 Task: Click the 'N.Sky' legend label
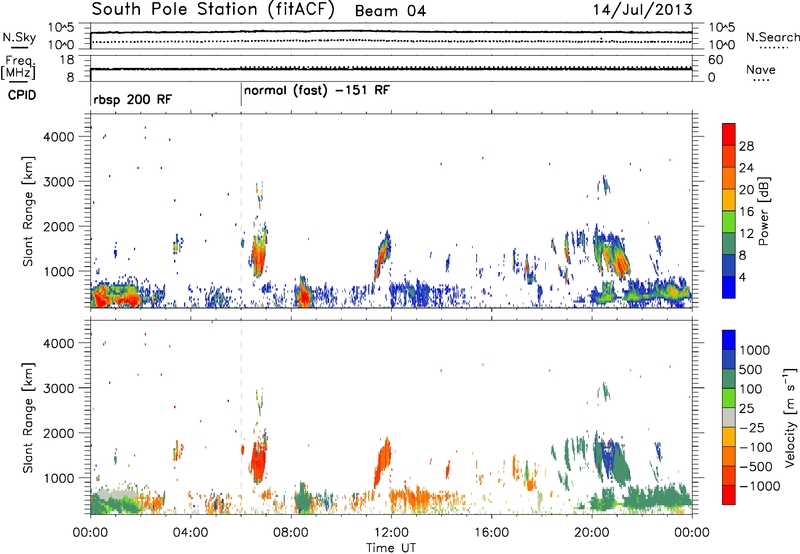click(19, 37)
